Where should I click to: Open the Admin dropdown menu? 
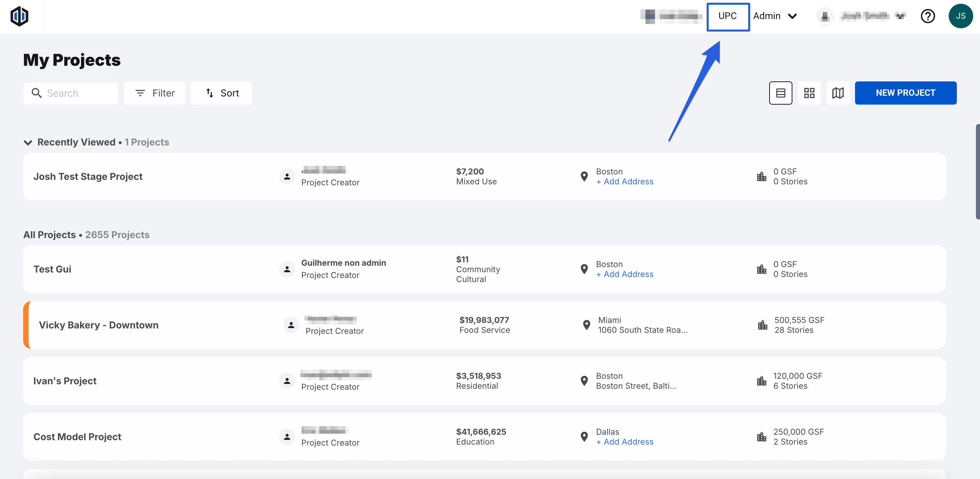tap(775, 16)
